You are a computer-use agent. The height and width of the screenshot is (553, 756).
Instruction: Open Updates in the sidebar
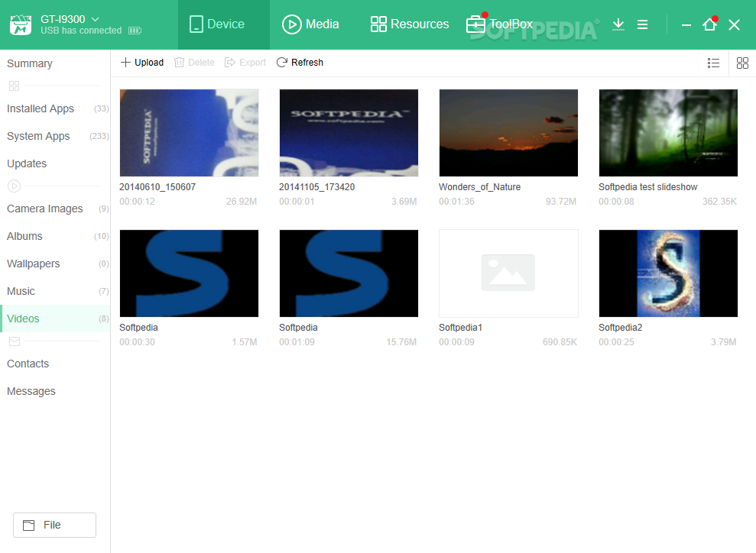pos(55,163)
